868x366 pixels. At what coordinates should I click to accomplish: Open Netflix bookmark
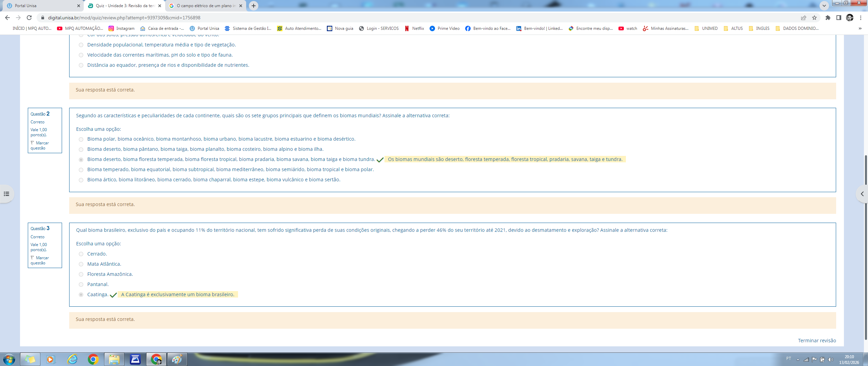(x=414, y=28)
